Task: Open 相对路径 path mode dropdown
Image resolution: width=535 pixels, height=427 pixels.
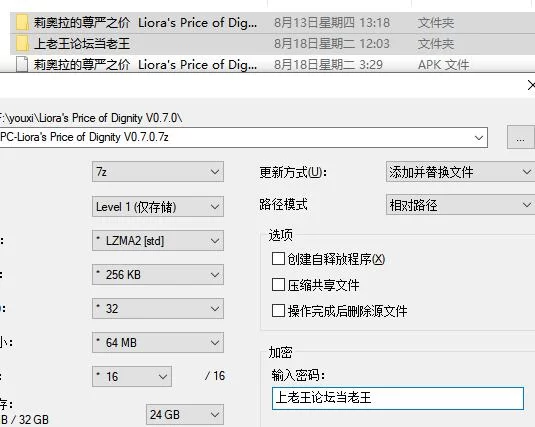Action: pos(460,205)
